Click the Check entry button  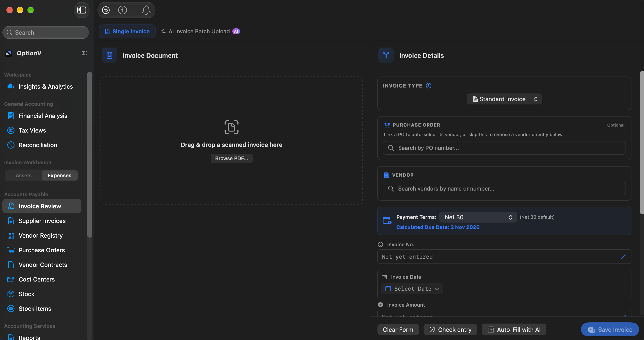tap(450, 330)
